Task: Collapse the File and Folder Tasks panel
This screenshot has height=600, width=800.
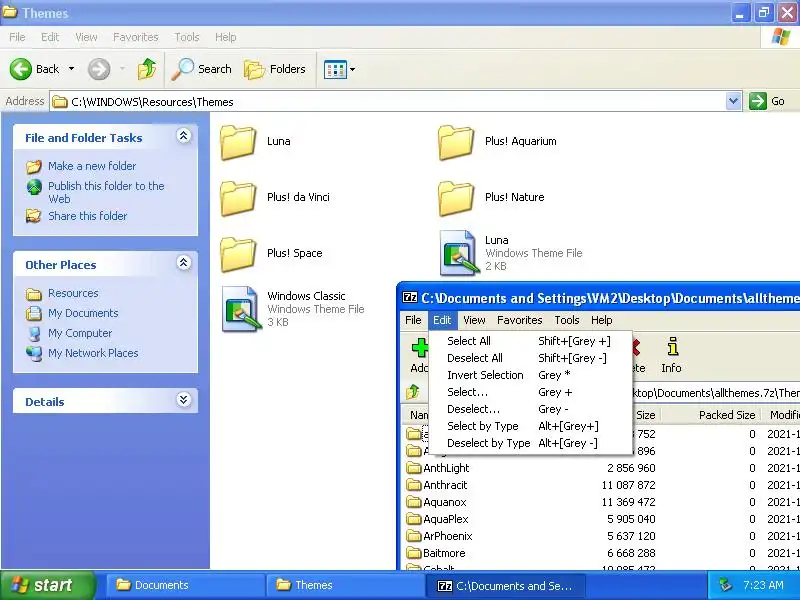Action: 184,136
